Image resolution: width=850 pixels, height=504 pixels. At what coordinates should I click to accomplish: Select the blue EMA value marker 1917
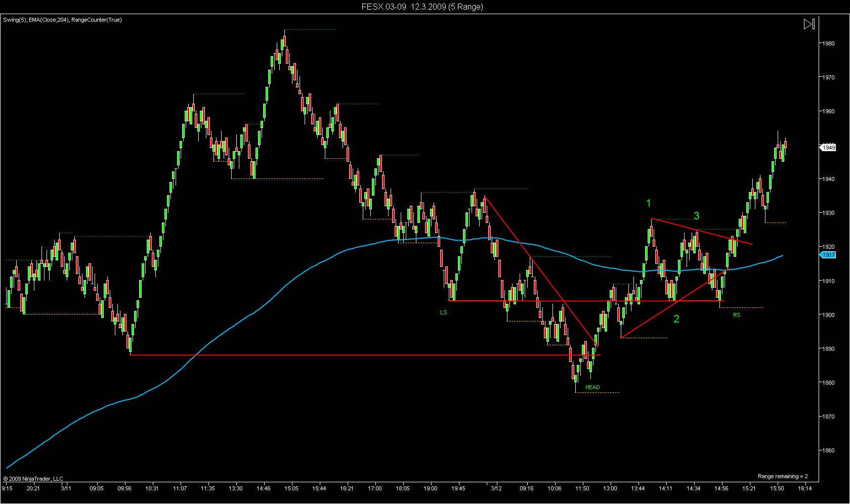click(x=828, y=255)
